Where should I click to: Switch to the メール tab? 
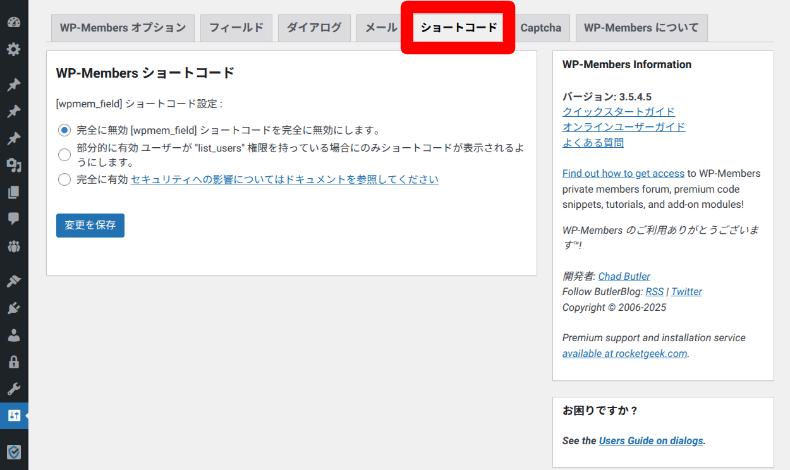[381, 28]
